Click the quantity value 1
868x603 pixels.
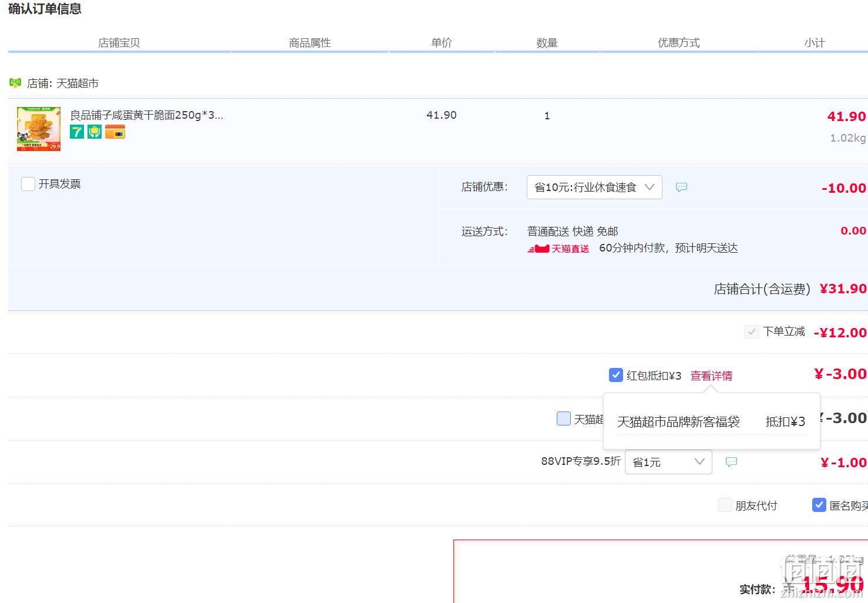(547, 116)
